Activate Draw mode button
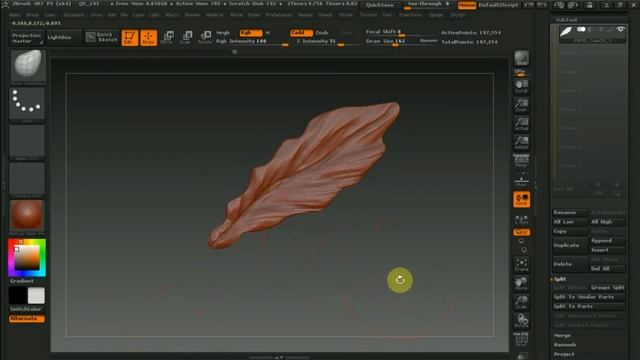Viewport: 640px width, 360px height. pyautogui.click(x=149, y=38)
